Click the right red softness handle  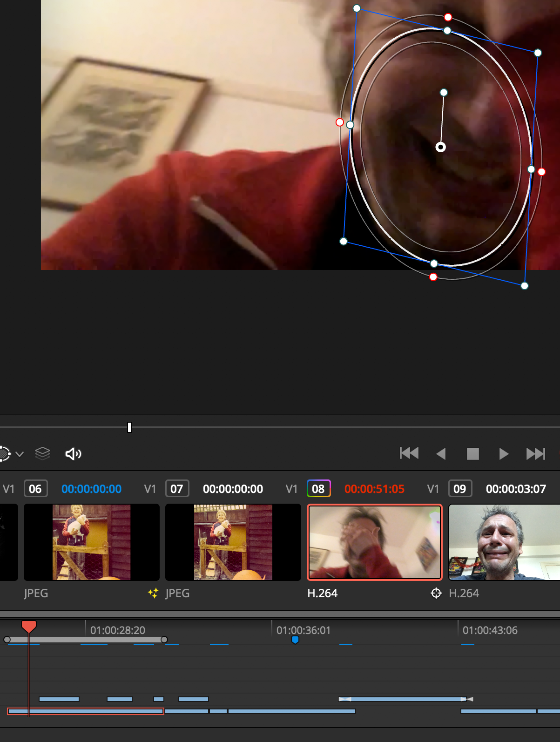click(x=541, y=172)
